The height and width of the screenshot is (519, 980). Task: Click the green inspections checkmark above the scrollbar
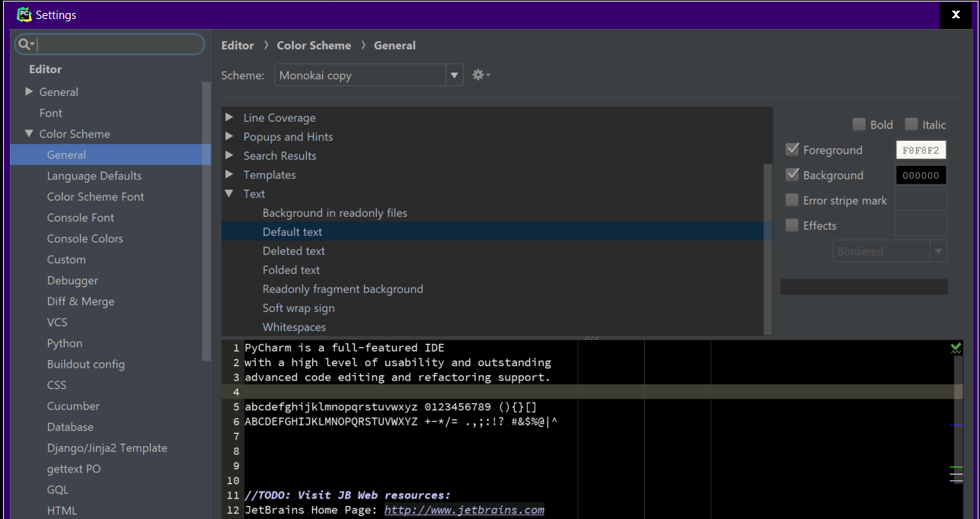(956, 348)
